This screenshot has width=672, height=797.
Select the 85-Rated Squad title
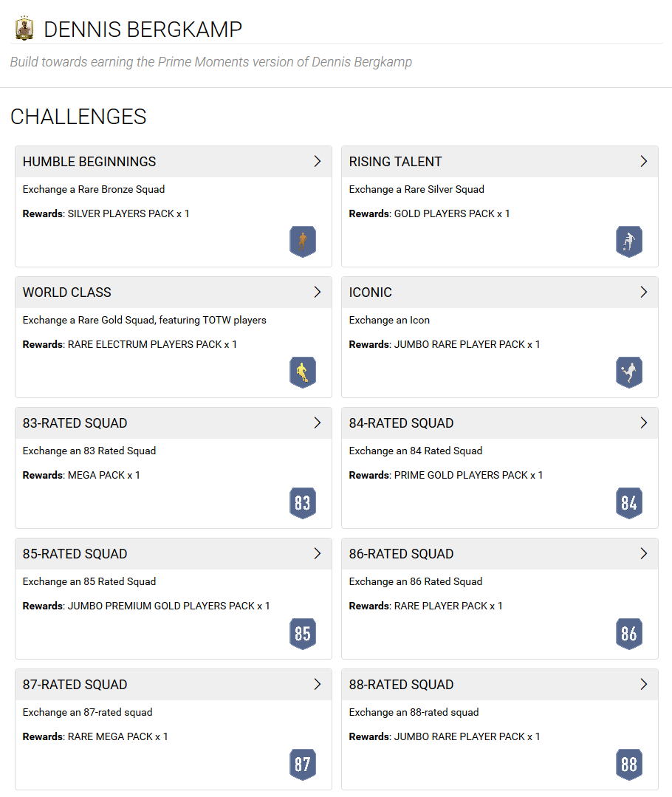coord(75,553)
